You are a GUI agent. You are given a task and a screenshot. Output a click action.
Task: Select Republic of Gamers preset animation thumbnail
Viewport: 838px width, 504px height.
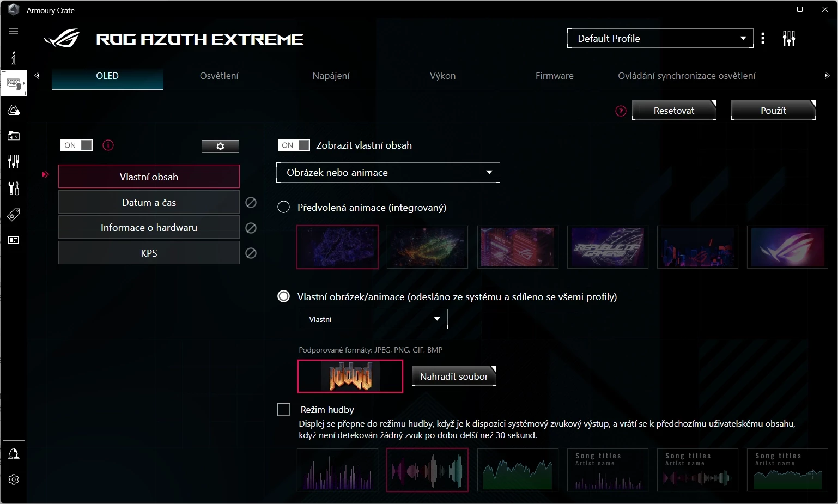[x=608, y=247]
